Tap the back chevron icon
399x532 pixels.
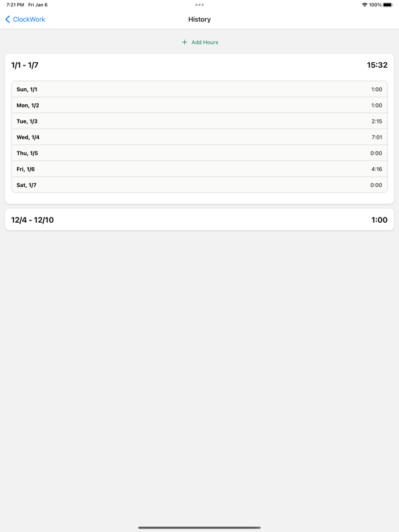click(8, 19)
